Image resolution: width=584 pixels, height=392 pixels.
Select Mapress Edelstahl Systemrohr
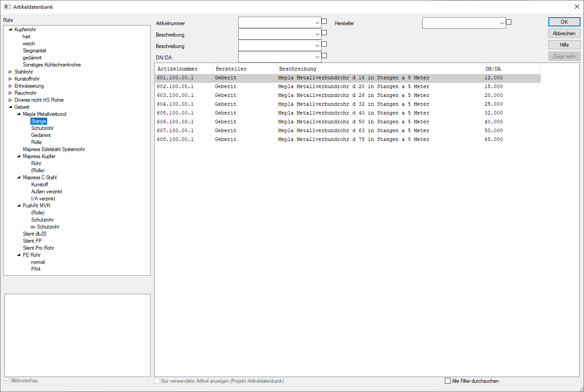point(54,149)
